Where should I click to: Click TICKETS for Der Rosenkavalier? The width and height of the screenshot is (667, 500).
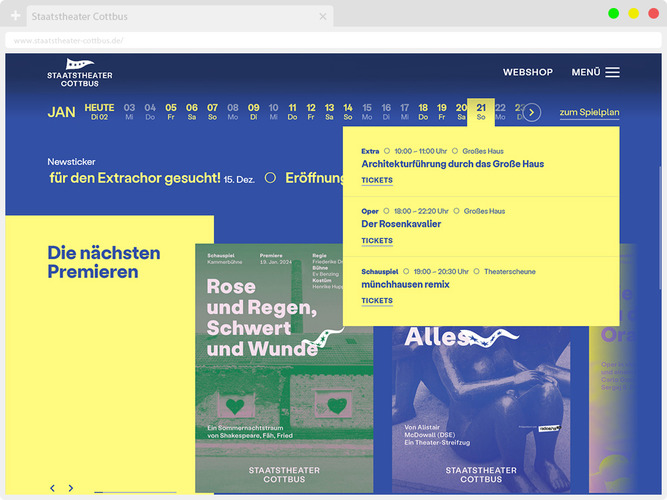tap(377, 240)
